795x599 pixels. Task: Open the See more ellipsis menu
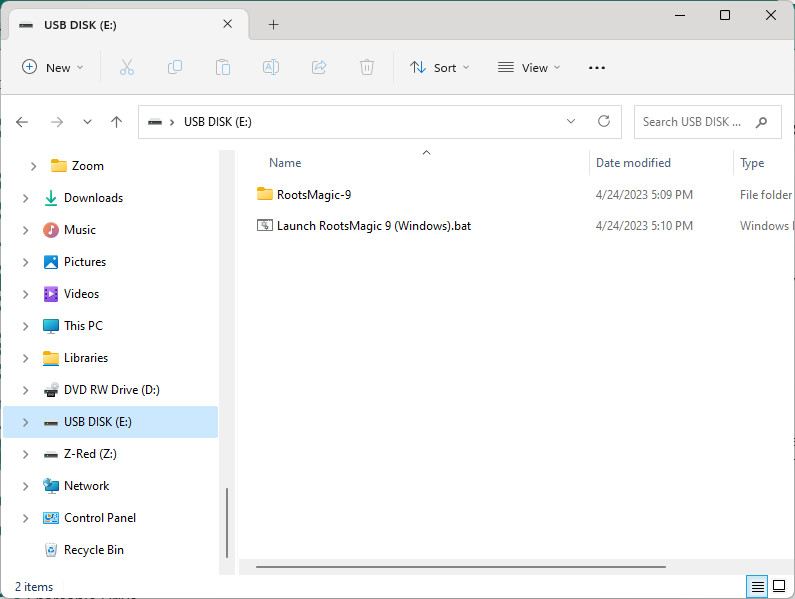(597, 67)
